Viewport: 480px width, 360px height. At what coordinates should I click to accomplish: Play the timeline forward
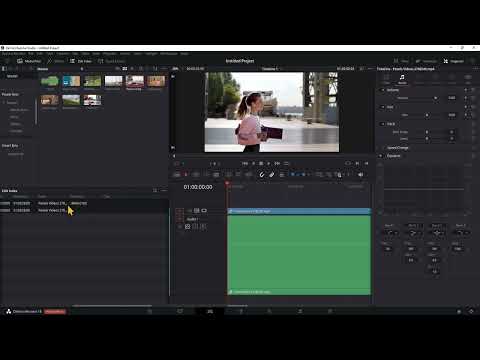point(269,163)
